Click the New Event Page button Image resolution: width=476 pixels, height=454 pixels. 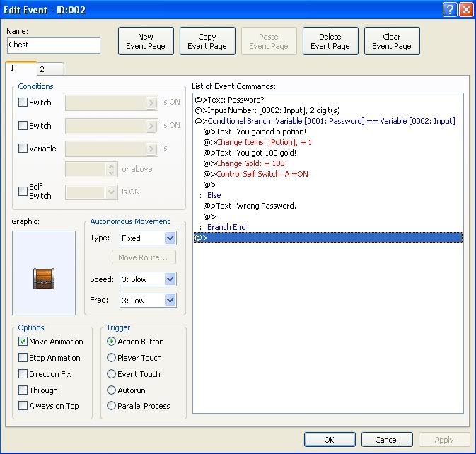(146, 42)
